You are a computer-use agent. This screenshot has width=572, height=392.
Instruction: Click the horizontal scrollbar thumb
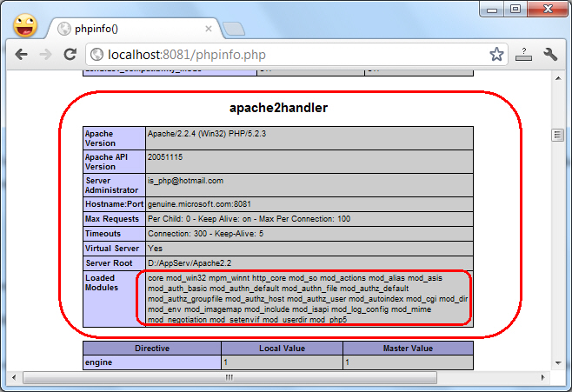(229, 377)
